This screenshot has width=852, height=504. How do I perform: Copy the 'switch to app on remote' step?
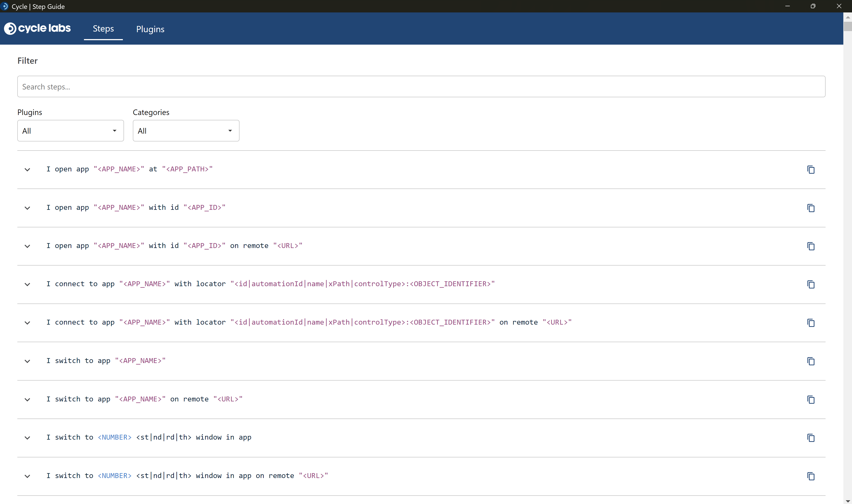click(810, 399)
